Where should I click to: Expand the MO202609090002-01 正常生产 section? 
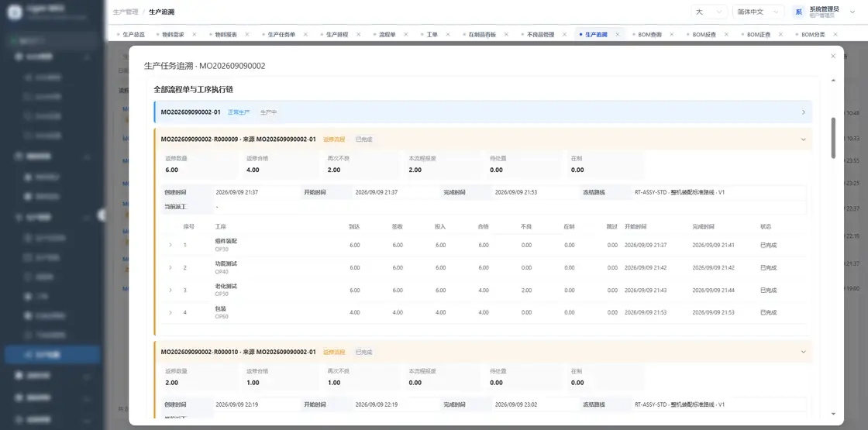[x=803, y=112]
